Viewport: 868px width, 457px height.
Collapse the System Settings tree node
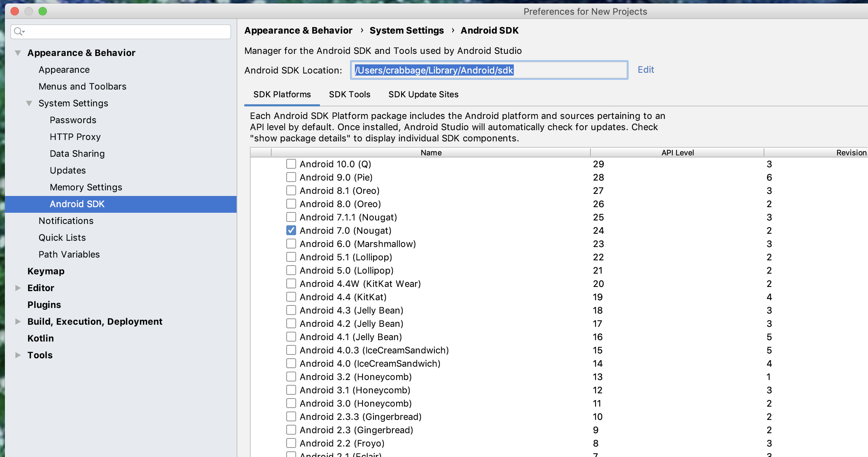pyautogui.click(x=29, y=103)
